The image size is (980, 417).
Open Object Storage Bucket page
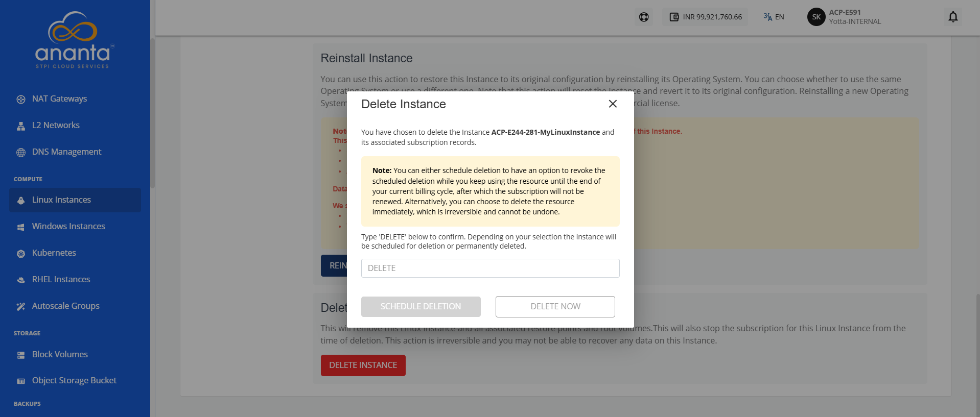coord(74,380)
